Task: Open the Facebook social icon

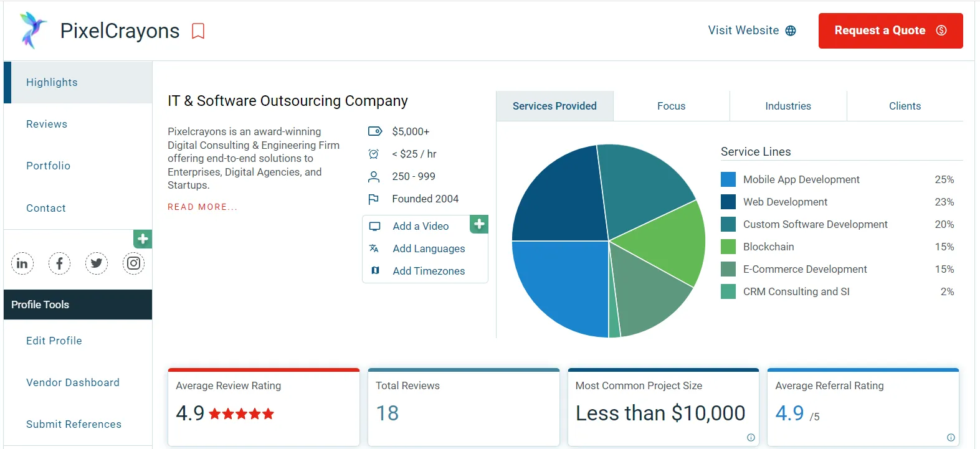Action: [x=59, y=263]
